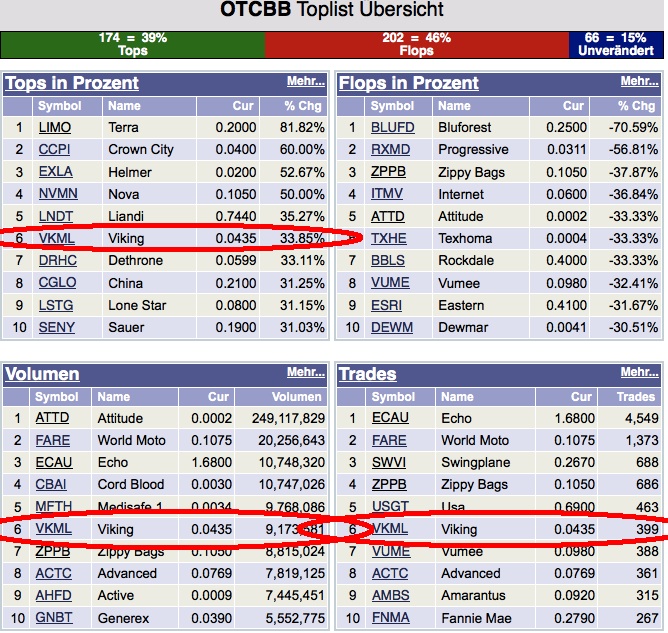Open the BLUFD symbol link
This screenshot has height=633, width=668.
click(392, 127)
